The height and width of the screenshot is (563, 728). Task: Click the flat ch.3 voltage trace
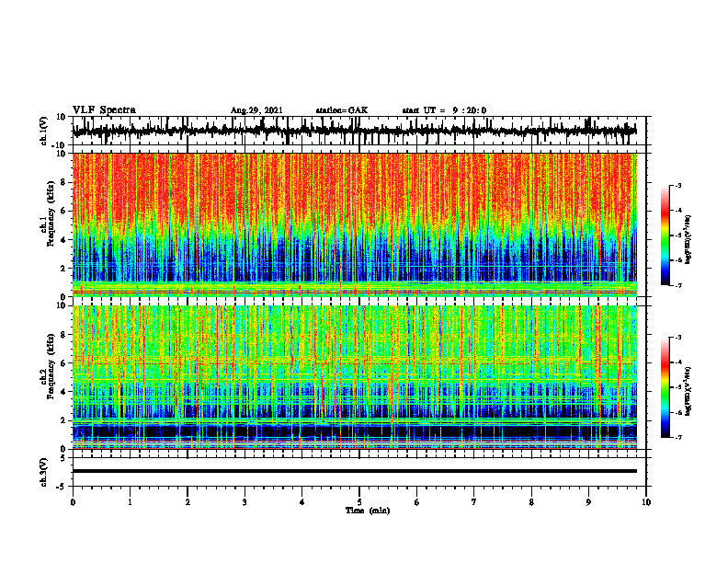(354, 471)
